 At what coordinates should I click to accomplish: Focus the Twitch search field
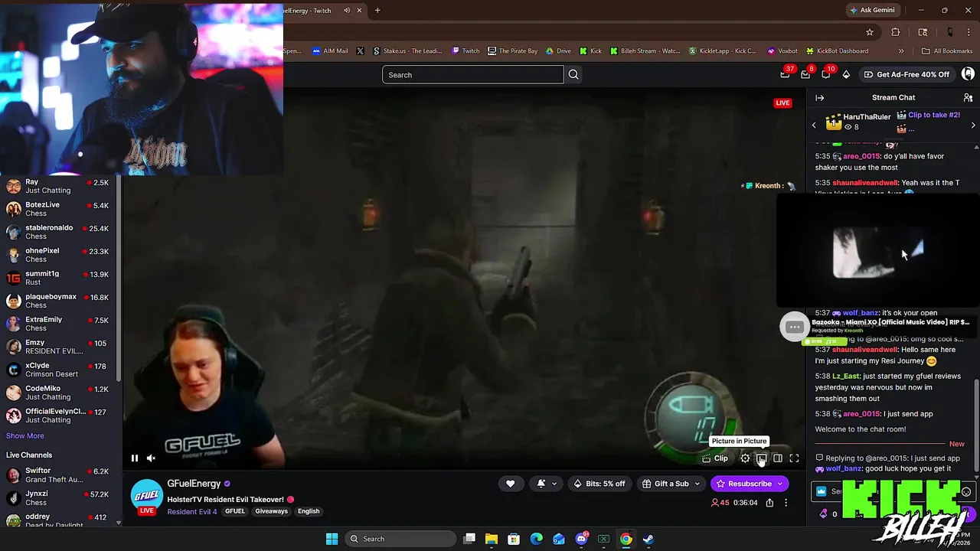(472, 74)
